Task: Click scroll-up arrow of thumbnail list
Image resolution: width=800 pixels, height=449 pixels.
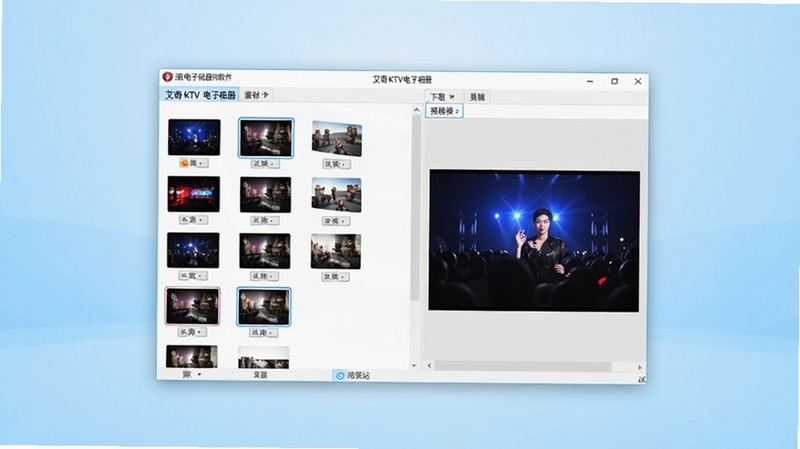Action: 416,110
